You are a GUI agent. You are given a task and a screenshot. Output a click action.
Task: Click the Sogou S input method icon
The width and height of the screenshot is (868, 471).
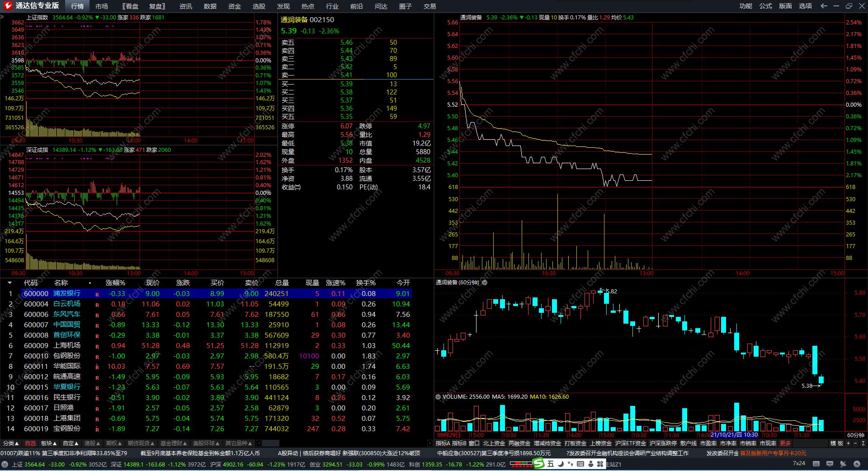click(x=538, y=464)
